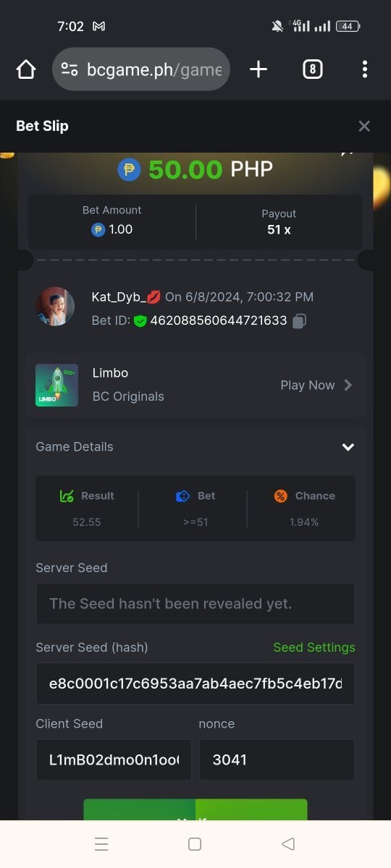Open the browser three-dot menu
The width and height of the screenshot is (391, 868).
pyautogui.click(x=364, y=69)
